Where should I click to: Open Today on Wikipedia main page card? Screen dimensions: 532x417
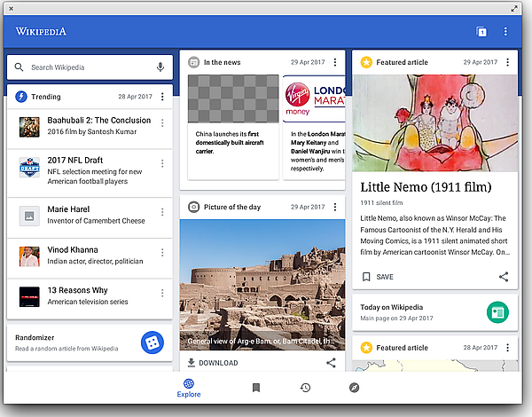click(435, 312)
